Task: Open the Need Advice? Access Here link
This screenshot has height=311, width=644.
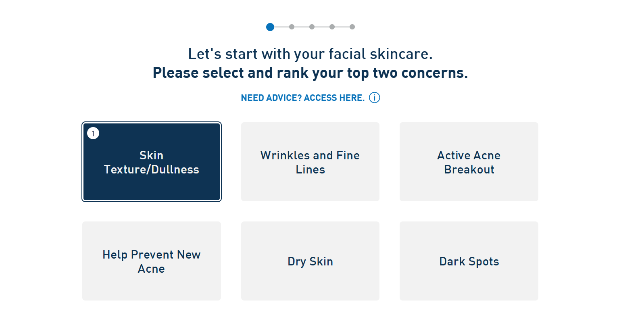Action: click(x=302, y=98)
